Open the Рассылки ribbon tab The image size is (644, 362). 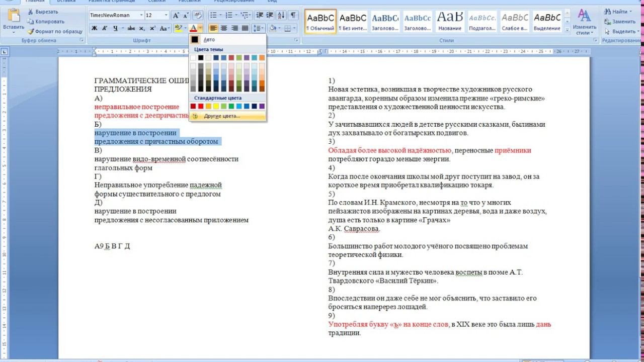pos(189,2)
